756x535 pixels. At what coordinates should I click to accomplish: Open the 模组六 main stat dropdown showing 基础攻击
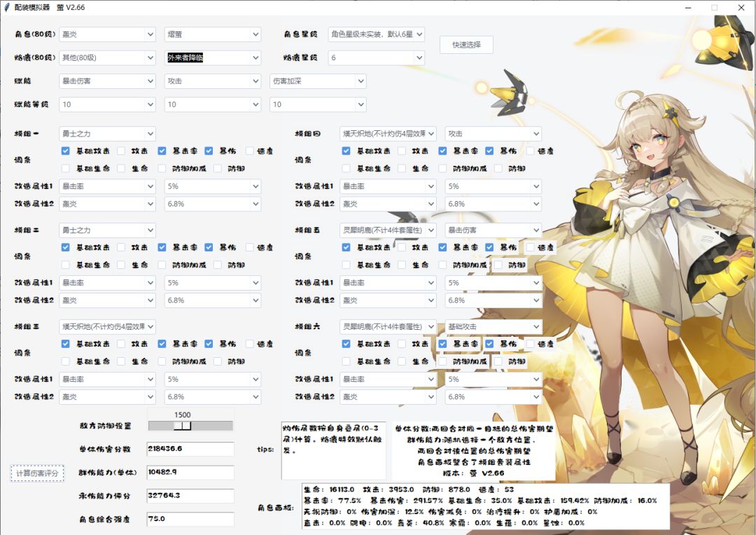click(x=493, y=326)
